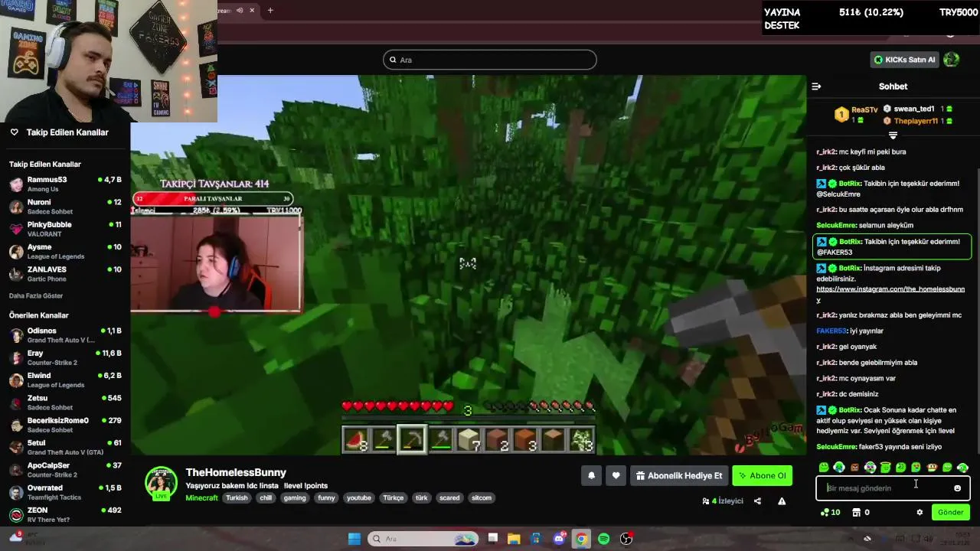Select the sitcom tag
Viewport: 980px width, 551px height.
point(482,497)
